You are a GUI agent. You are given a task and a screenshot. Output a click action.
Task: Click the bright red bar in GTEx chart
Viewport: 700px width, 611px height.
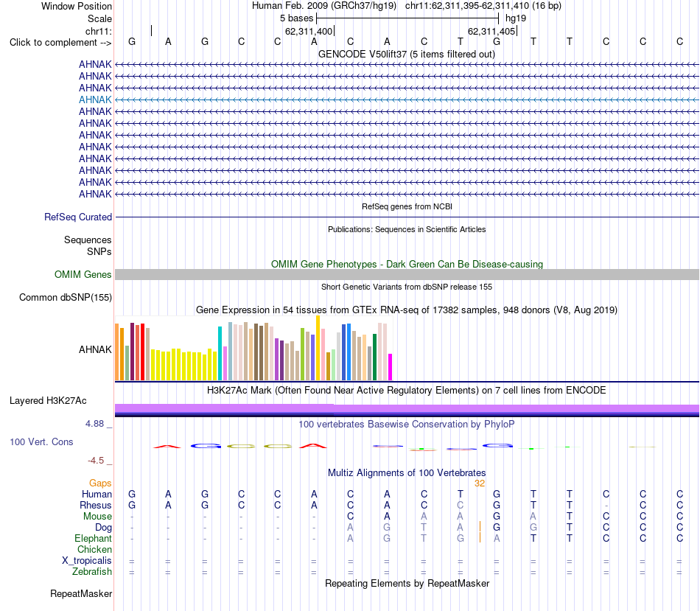(x=142, y=352)
